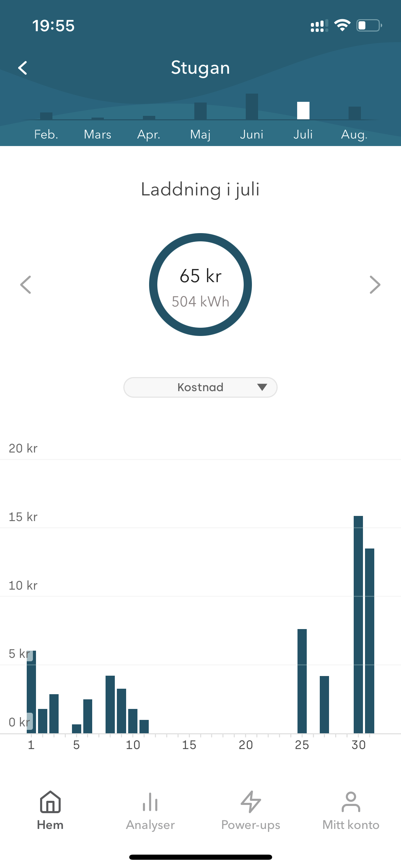
Task: Tap the cellular signal icon
Action: coord(319,26)
